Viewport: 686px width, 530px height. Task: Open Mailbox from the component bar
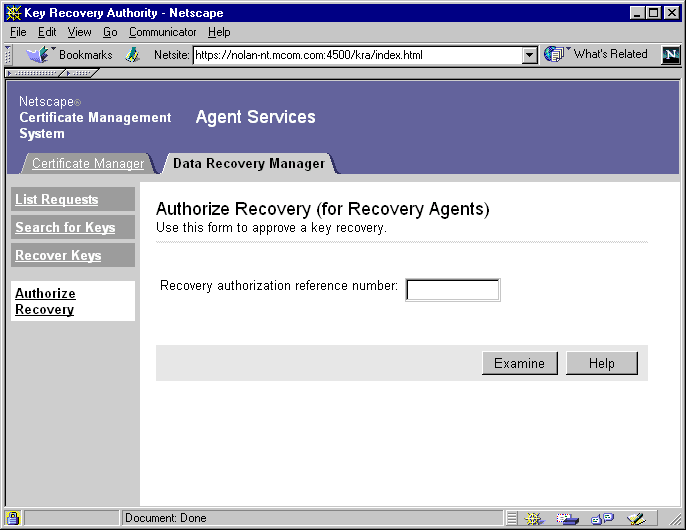(567, 519)
